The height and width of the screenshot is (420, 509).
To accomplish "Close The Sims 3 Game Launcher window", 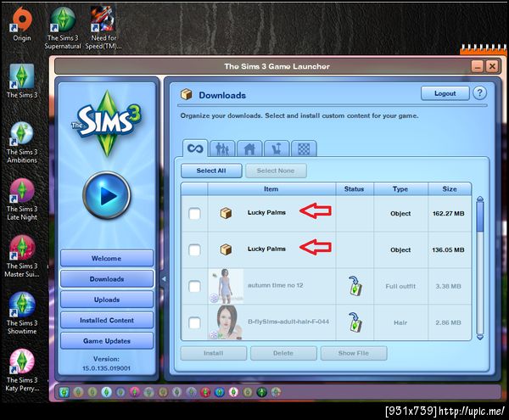I will click(492, 66).
